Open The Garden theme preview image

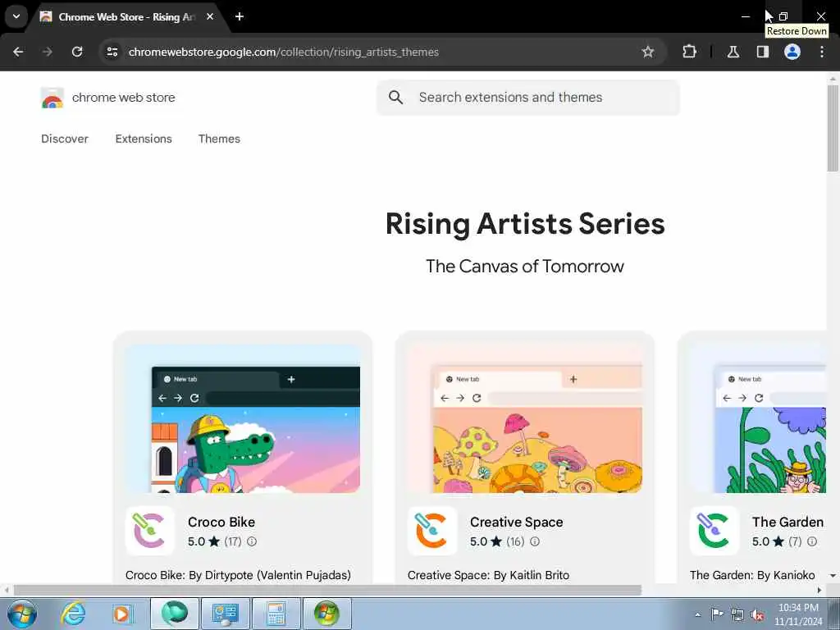click(x=758, y=419)
